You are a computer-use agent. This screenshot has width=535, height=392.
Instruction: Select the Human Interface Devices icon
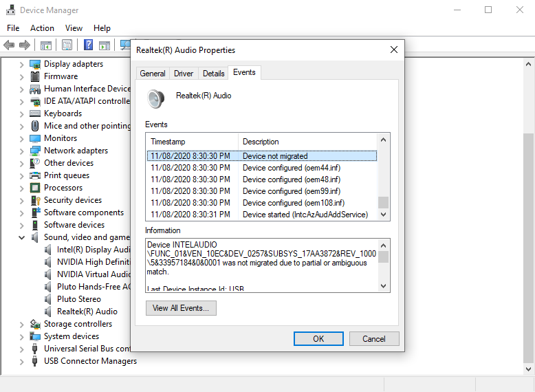point(35,89)
